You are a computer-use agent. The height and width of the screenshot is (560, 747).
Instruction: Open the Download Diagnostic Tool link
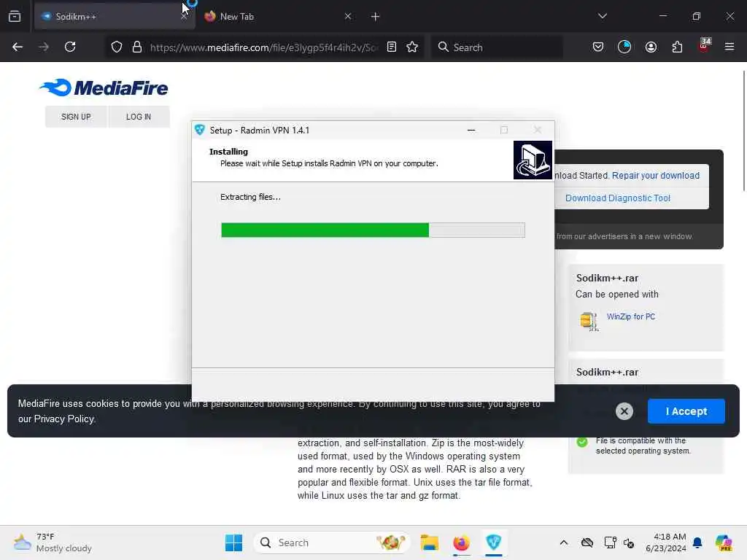tap(617, 198)
